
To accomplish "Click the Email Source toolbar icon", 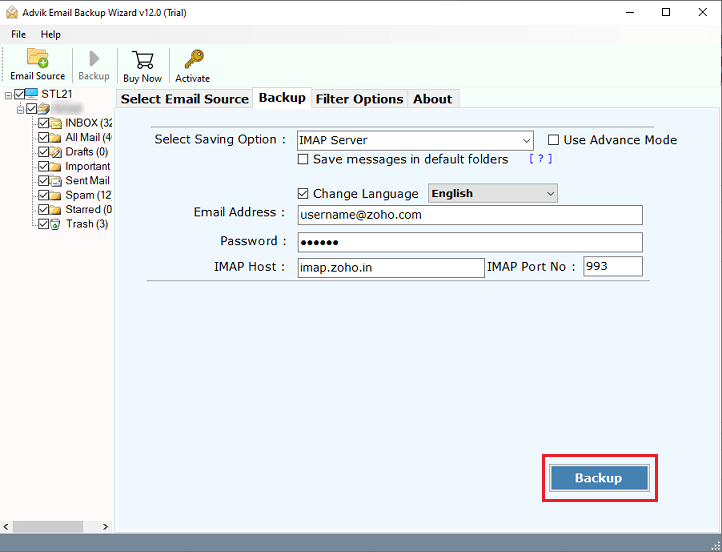I will [x=37, y=58].
